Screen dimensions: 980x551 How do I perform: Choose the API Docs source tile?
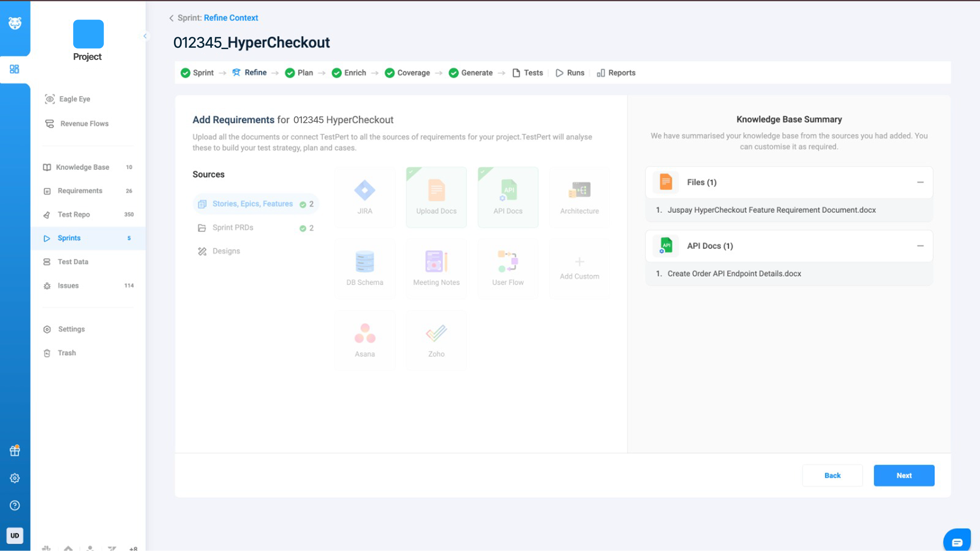coord(508,197)
